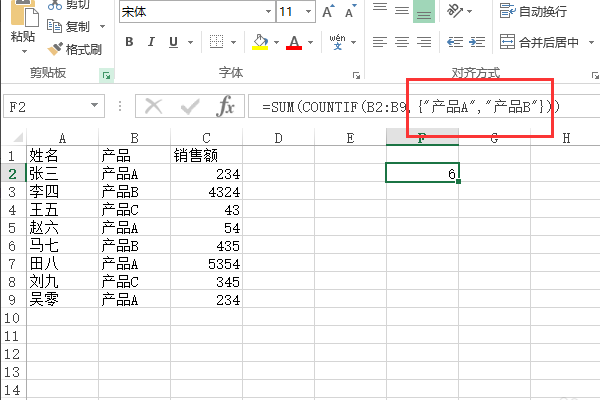600x400 pixels.
Task: Open the font size dropdown showing 11
Action: pyautogui.click(x=308, y=12)
